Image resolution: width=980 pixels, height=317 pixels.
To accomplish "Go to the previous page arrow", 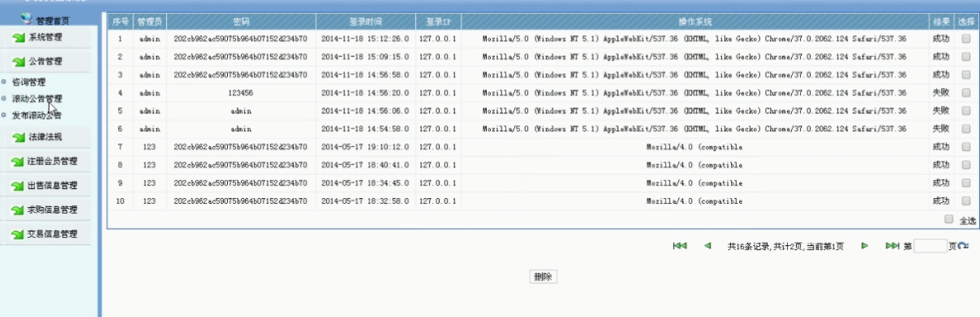I will [x=707, y=245].
